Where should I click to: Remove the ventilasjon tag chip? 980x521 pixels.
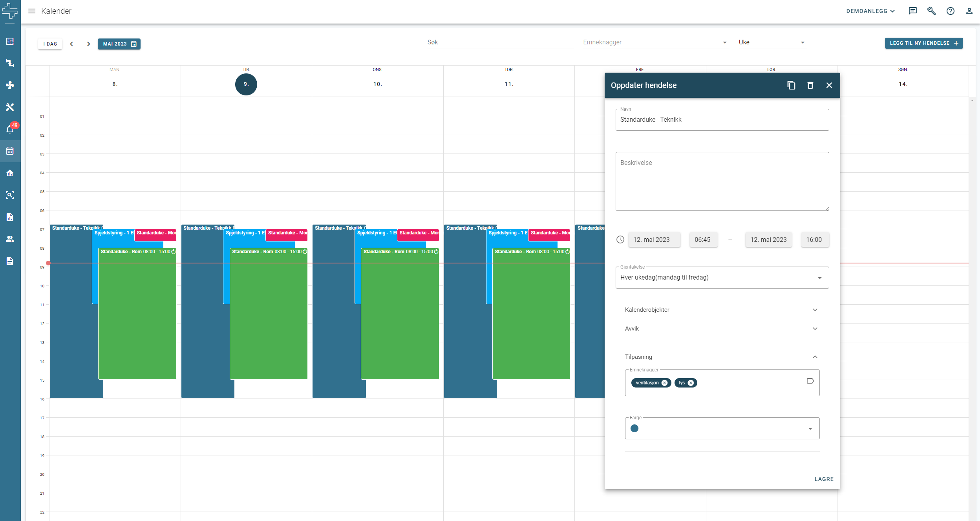tap(664, 383)
